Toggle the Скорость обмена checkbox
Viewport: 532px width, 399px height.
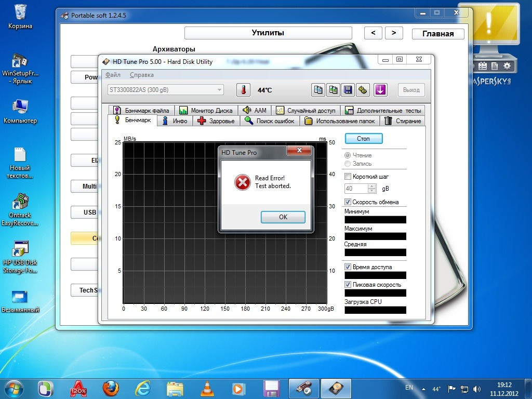pos(348,202)
